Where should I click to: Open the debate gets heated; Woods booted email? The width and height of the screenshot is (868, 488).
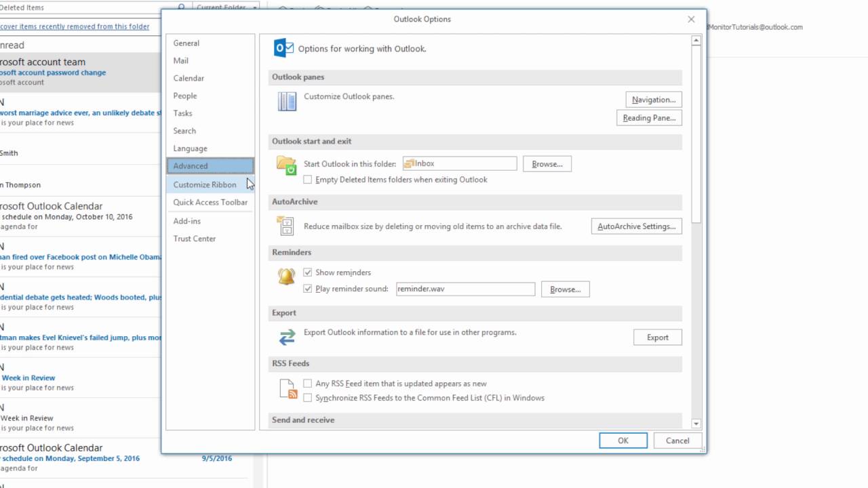(x=81, y=297)
